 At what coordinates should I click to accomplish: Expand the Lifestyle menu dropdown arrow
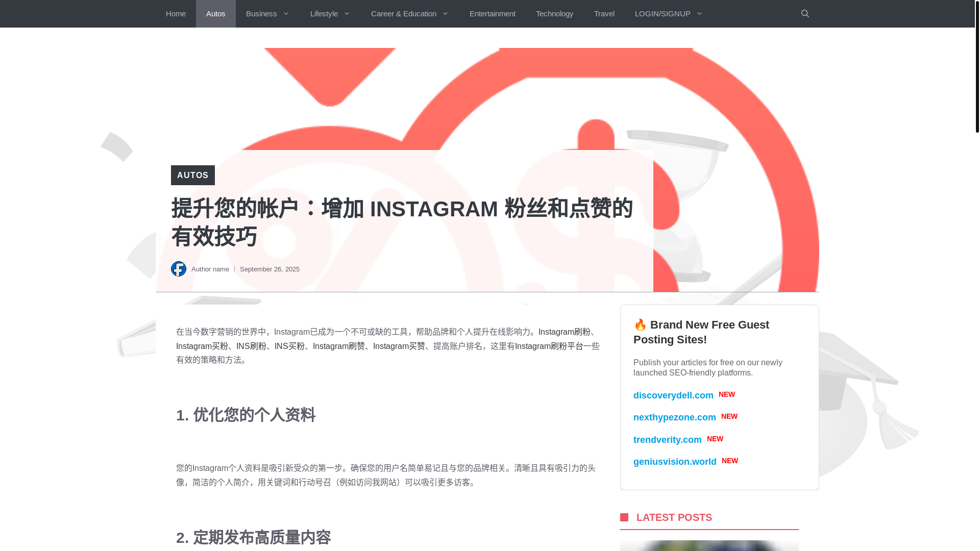pos(347,14)
